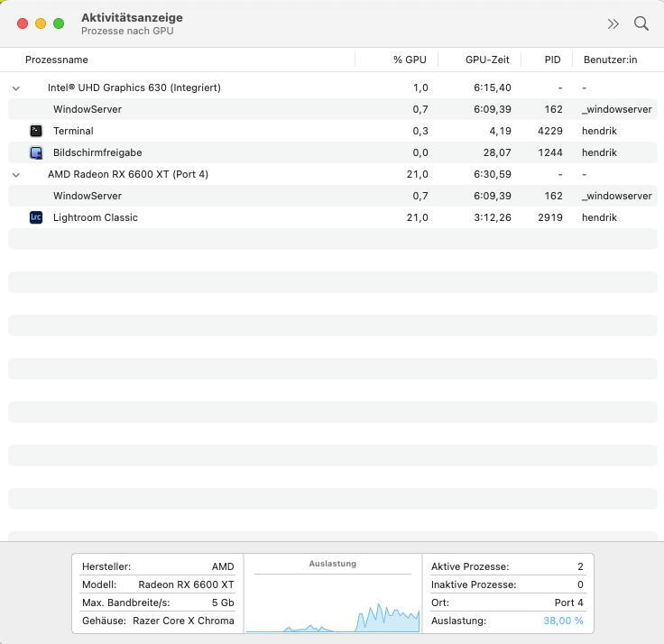Click PID value 2919

click(x=550, y=217)
